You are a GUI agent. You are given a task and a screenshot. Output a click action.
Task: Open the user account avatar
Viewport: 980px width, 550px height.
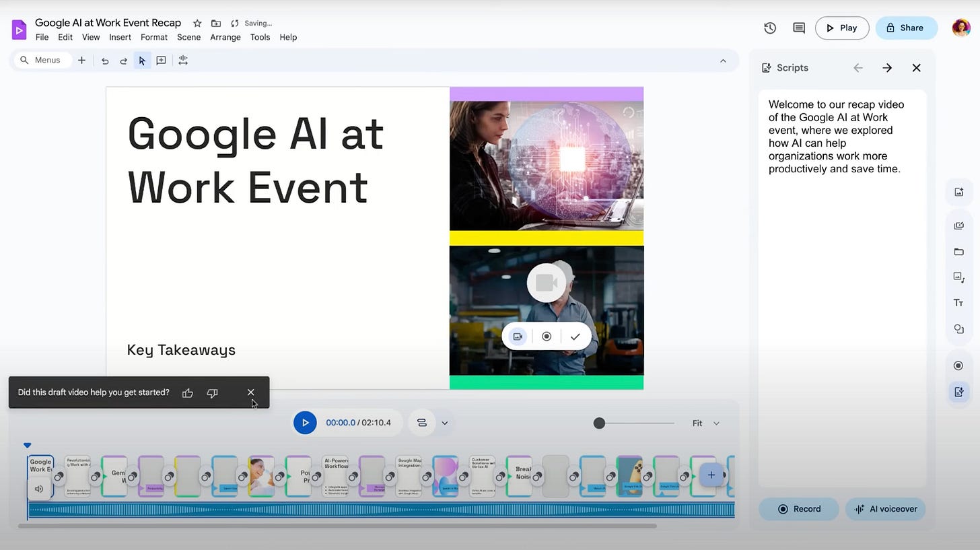[x=961, y=28]
